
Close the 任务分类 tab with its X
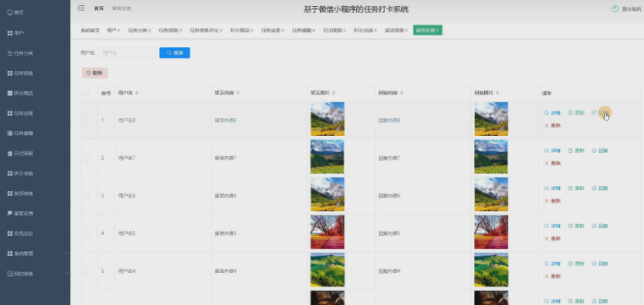click(150, 30)
